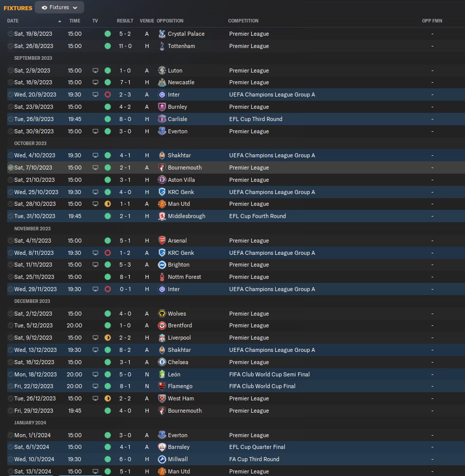Click the Burnley club badge
The width and height of the screenshot is (465, 476).
(x=162, y=107)
